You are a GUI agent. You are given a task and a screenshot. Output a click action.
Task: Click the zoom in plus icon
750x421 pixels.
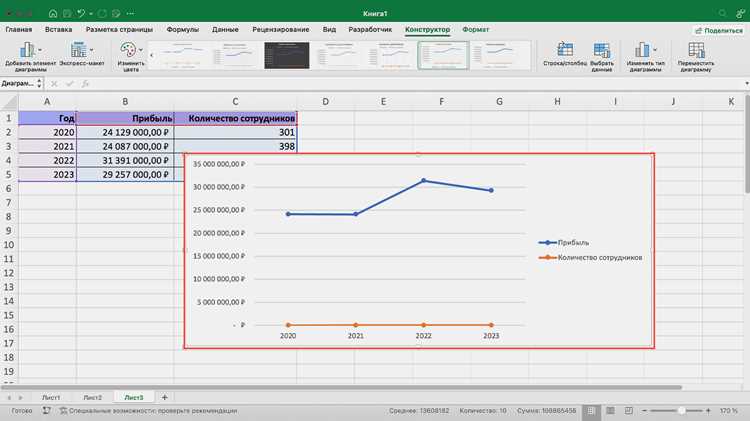(708, 411)
